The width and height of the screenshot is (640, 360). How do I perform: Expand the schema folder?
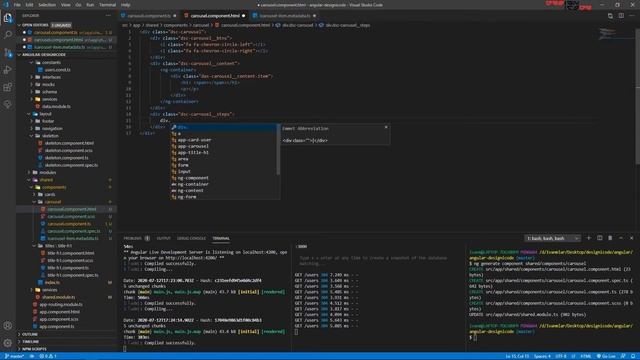coord(49,92)
